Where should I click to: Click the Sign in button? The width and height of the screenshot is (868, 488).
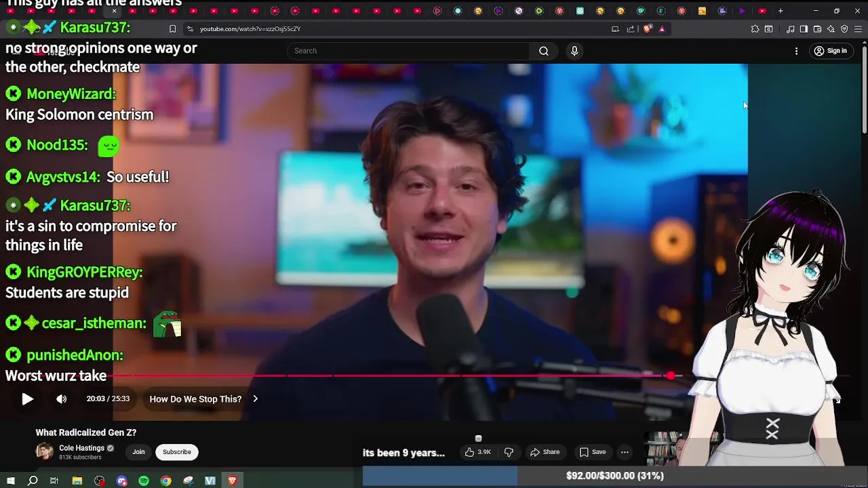point(830,51)
